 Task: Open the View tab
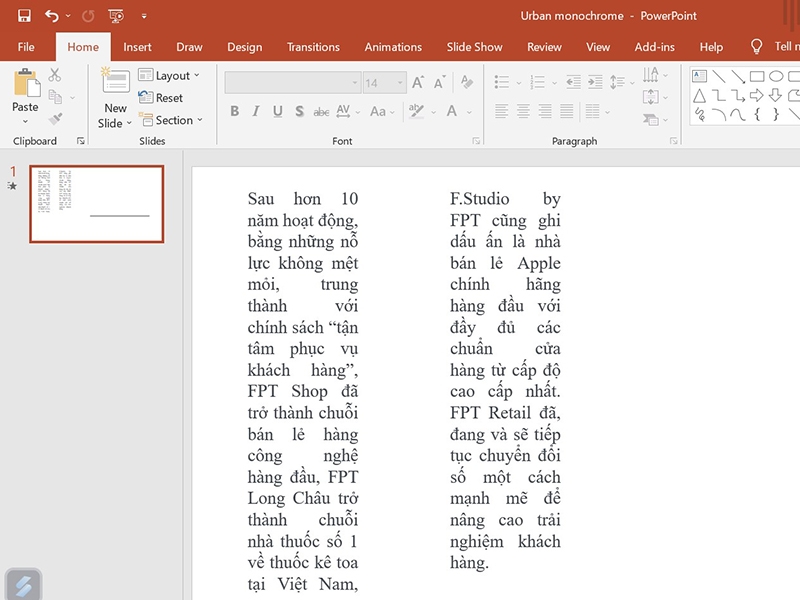point(598,47)
